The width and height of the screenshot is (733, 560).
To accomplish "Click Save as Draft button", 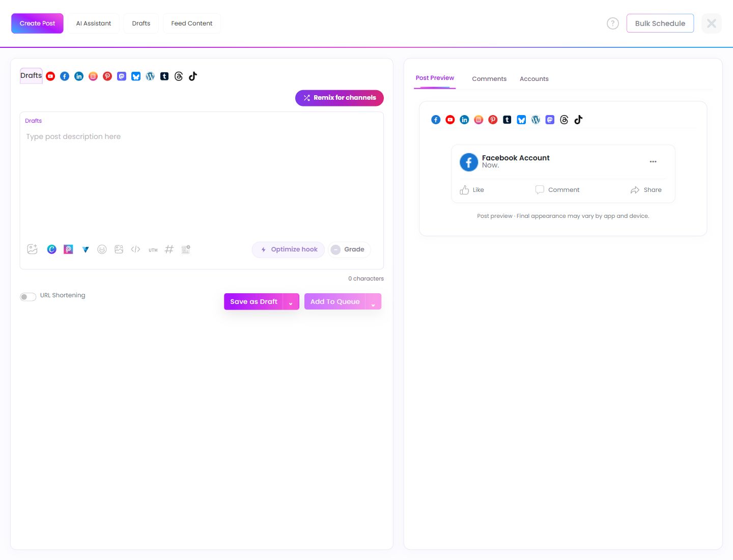I will 253,302.
